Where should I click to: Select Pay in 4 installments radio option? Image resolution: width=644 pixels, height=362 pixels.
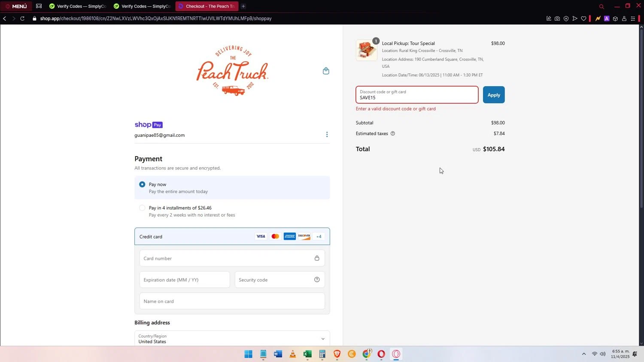142,208
